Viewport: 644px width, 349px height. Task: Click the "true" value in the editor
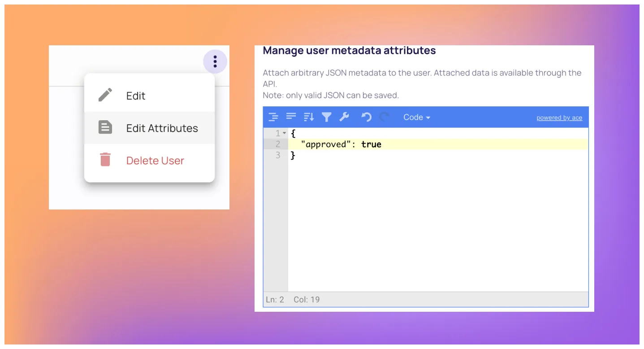point(371,144)
